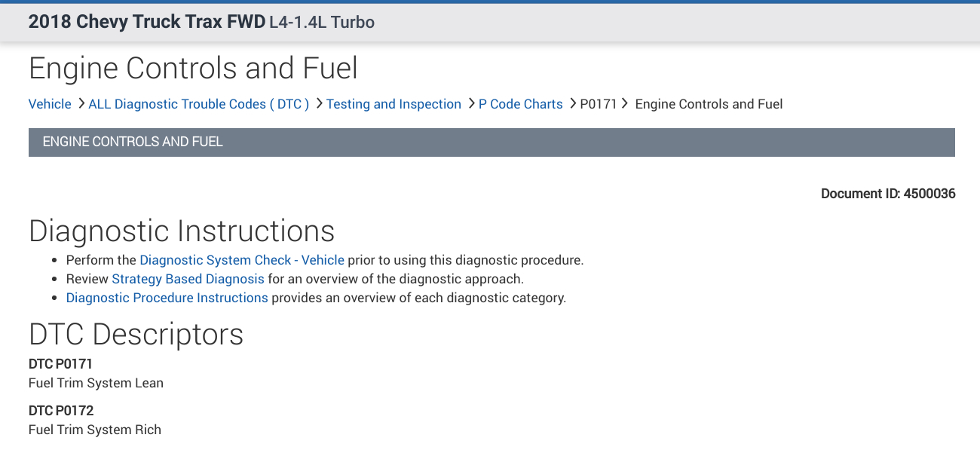The width and height of the screenshot is (980, 453).
Task: Click chevron after ALL Diagnostic Trouble Codes
Action: point(319,103)
